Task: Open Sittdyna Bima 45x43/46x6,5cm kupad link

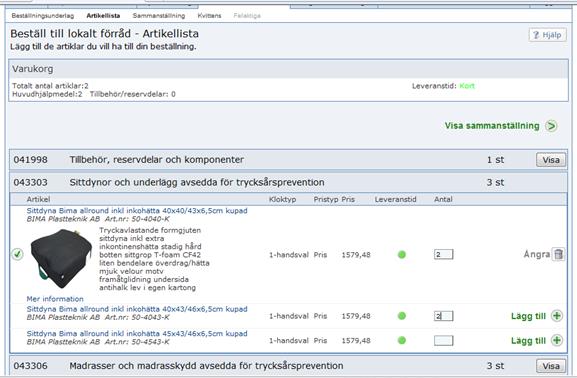Action: pyautogui.click(x=137, y=333)
